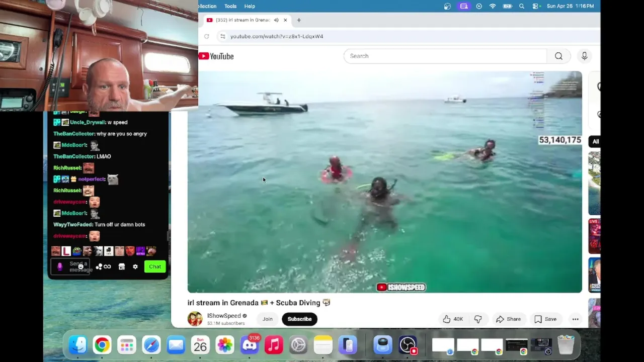Open Spotlight search in menu bar
The width and height of the screenshot is (644, 362).
pos(522,6)
